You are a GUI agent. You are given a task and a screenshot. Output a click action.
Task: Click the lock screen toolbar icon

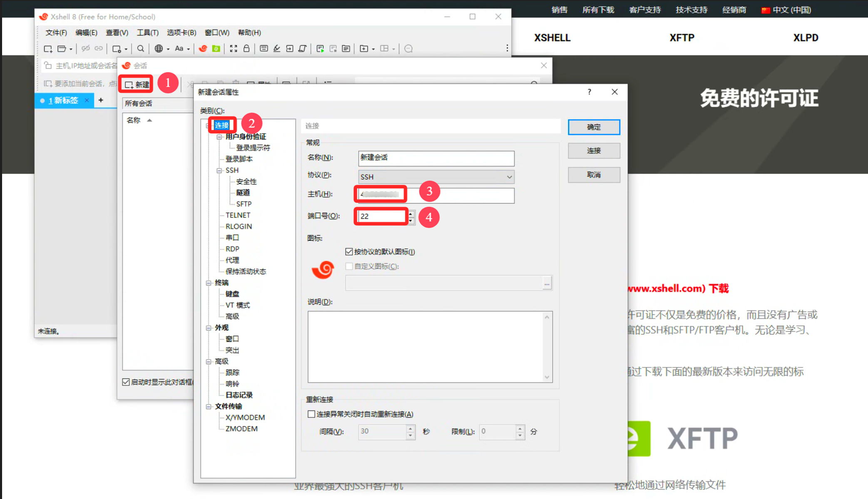click(246, 49)
